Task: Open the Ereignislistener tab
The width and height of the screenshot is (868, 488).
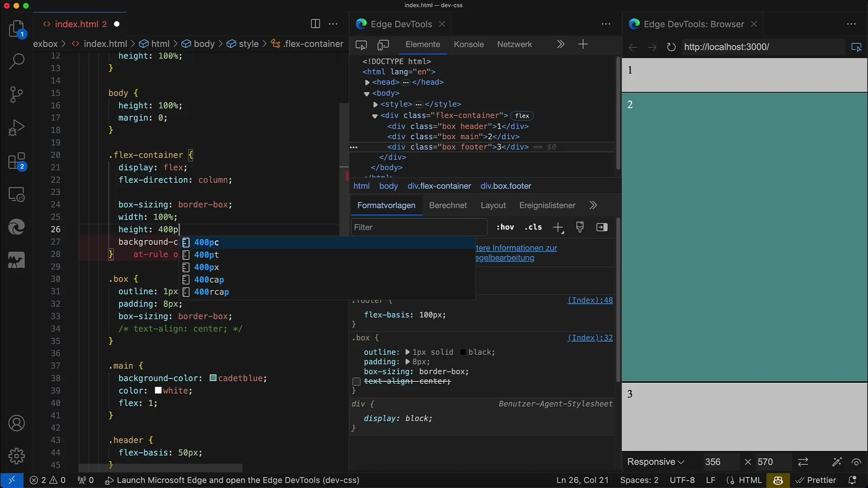Action: 547,206
